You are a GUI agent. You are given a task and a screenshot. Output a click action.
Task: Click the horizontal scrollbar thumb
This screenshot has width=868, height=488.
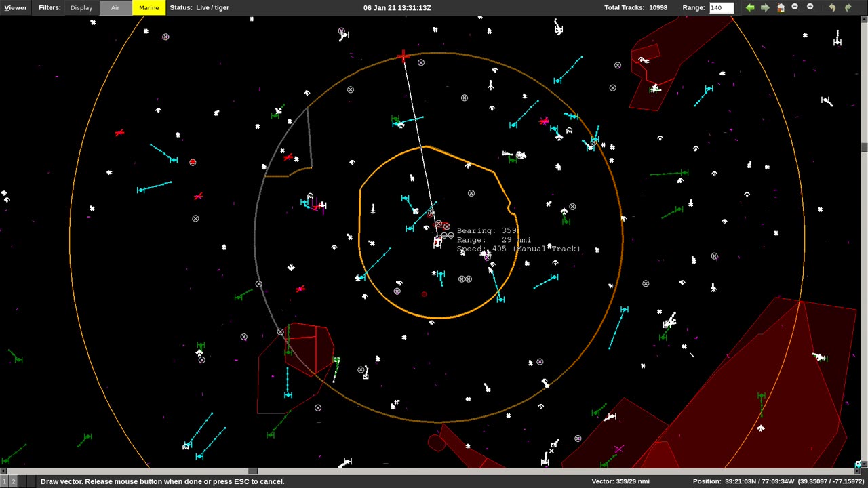click(x=253, y=471)
